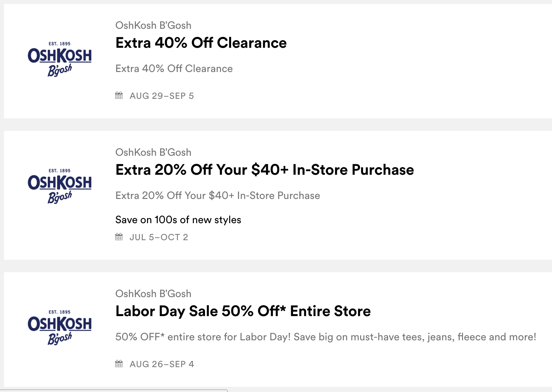Click OshKosh logo in Labor Day Sale card
552x392 pixels.
click(60, 327)
